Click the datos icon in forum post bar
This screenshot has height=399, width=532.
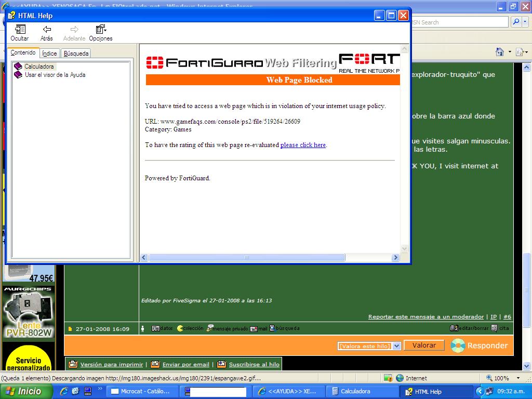[155, 328]
